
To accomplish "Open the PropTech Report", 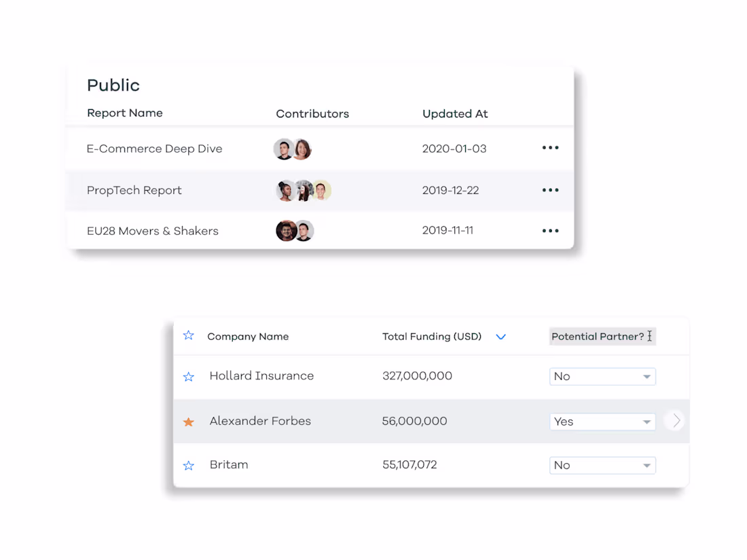I will (134, 191).
